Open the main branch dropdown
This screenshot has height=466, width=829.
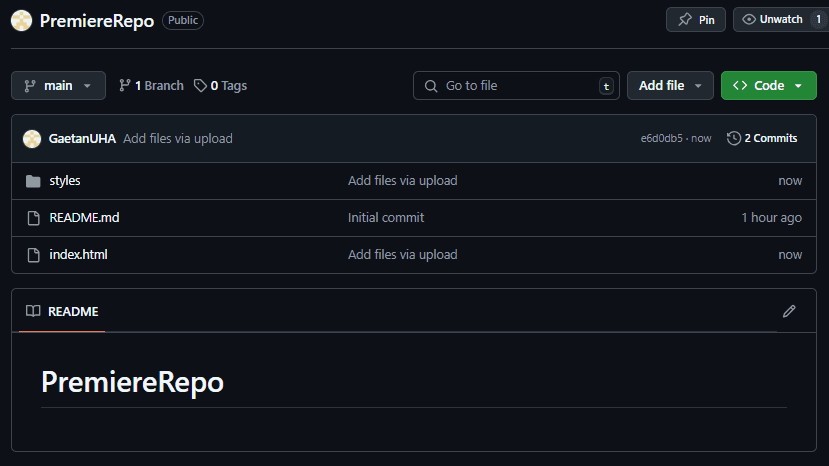58,86
